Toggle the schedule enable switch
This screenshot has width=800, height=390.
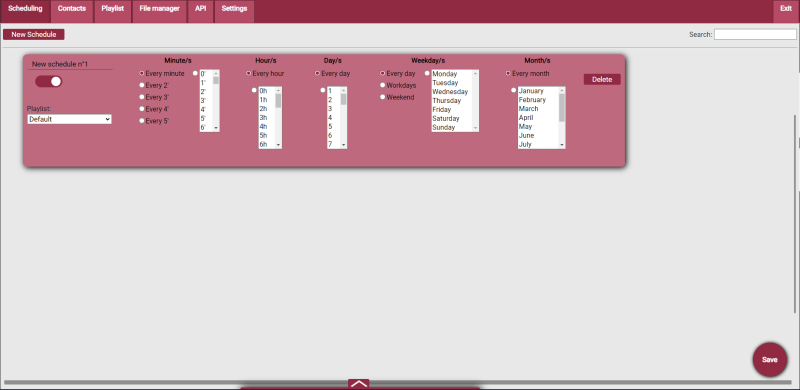[x=48, y=81]
